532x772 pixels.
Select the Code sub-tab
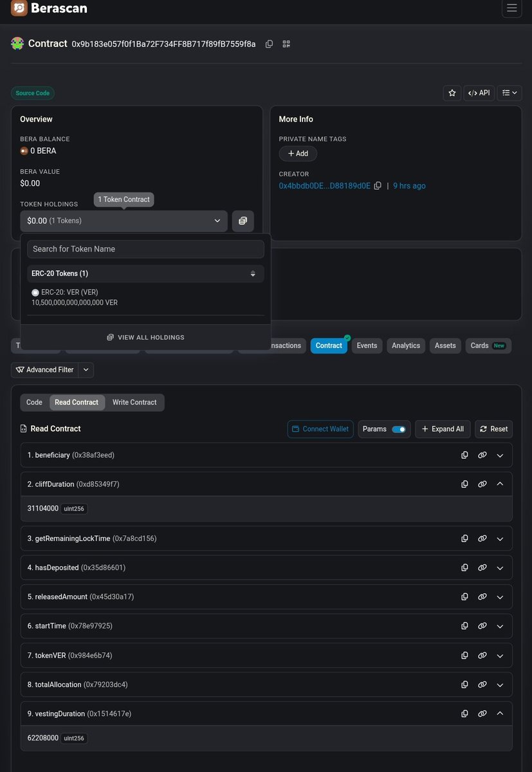(34, 402)
